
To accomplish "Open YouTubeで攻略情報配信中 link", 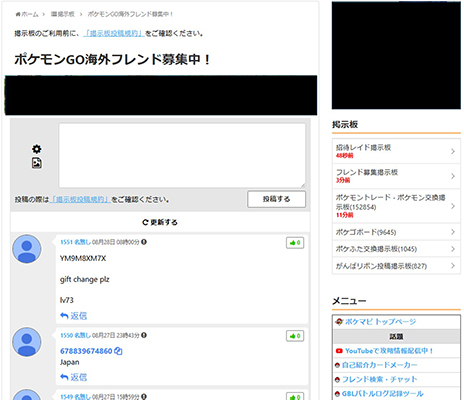I will coord(389,351).
